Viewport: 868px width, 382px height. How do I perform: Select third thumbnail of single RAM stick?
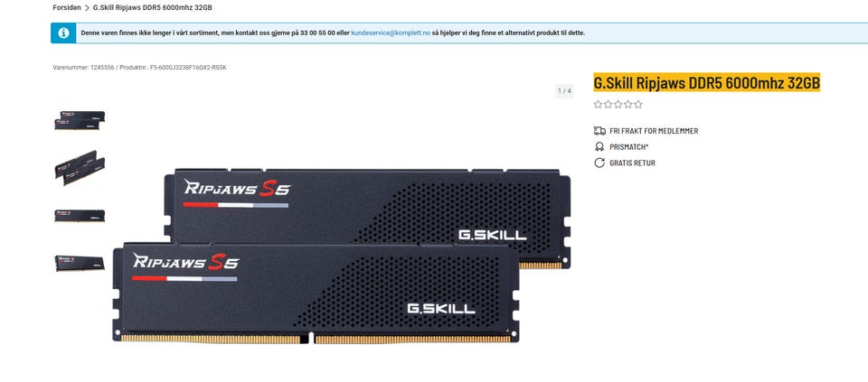coord(80,216)
